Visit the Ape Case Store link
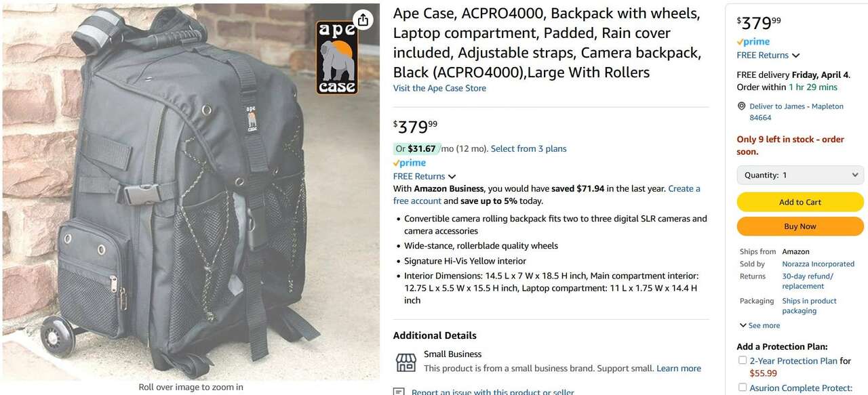 tap(439, 88)
